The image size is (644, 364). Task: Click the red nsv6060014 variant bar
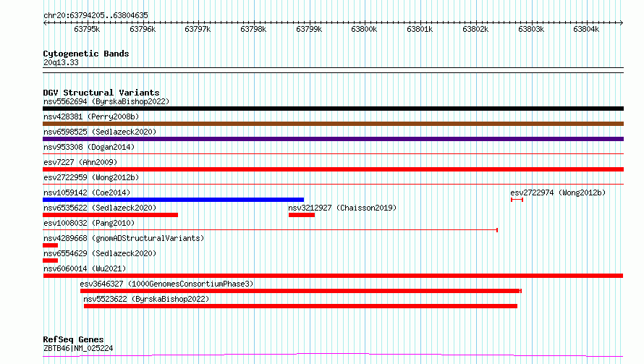pos(333,276)
